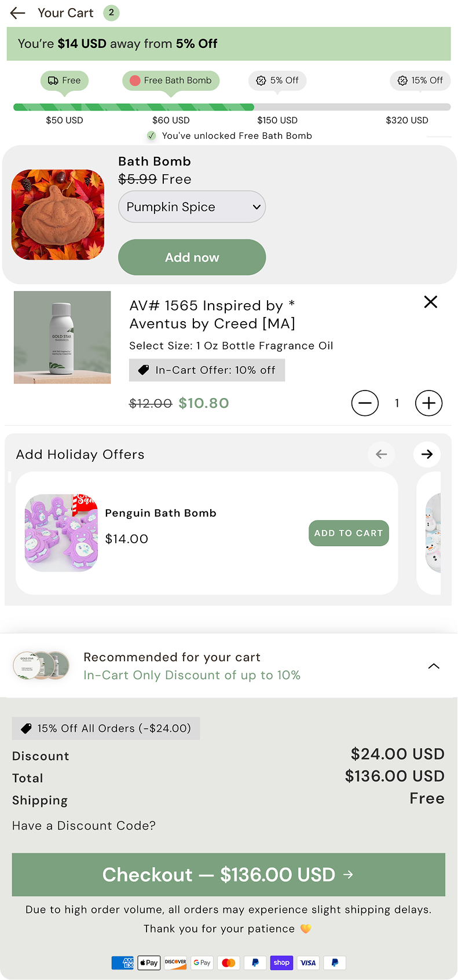
Task: Open the Have a Discount Code link
Action: click(x=84, y=826)
